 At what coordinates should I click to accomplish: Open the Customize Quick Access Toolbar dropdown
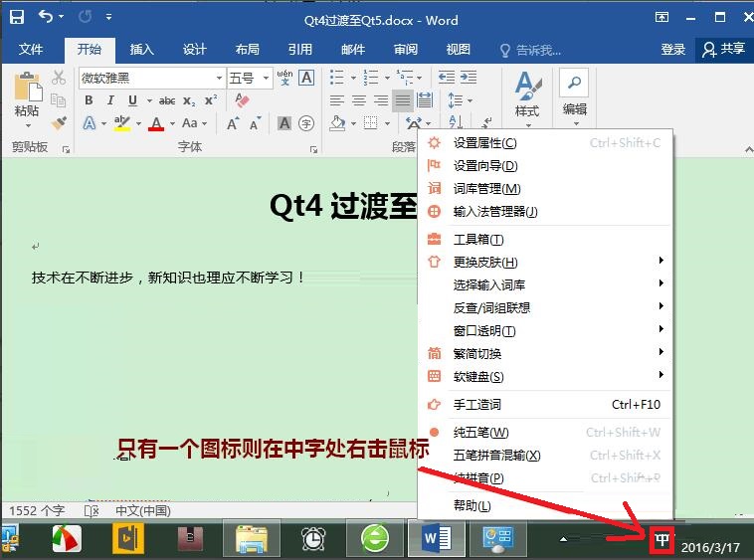click(109, 17)
